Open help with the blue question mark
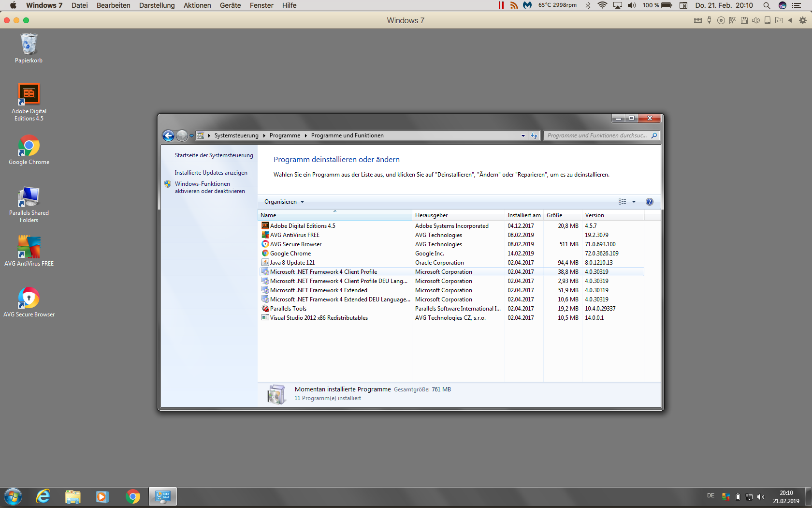This screenshot has height=508, width=812. pyautogui.click(x=649, y=202)
